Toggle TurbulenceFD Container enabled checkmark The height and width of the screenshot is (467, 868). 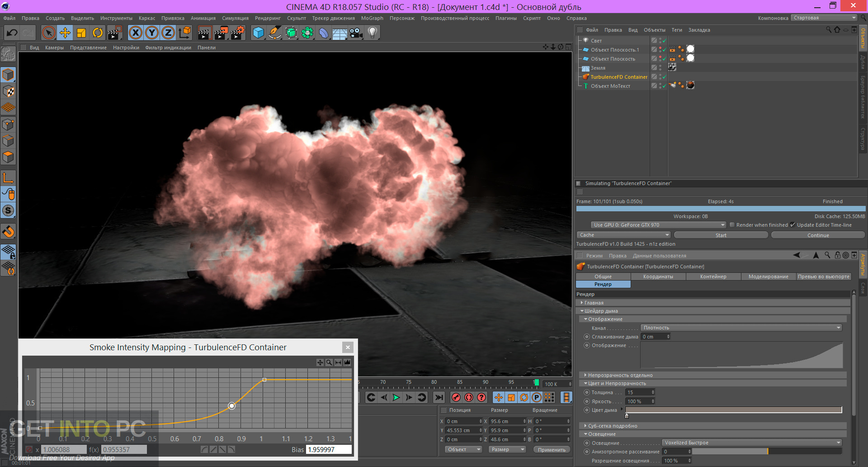(x=664, y=77)
